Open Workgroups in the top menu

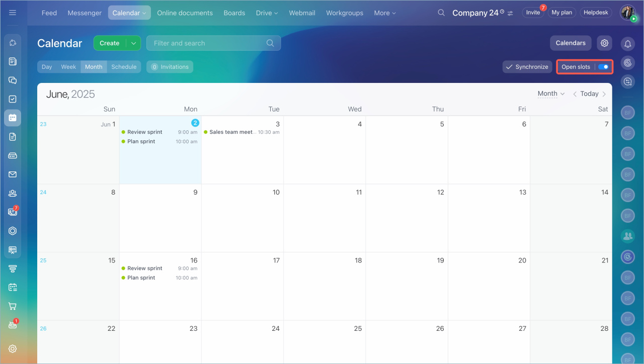345,13
